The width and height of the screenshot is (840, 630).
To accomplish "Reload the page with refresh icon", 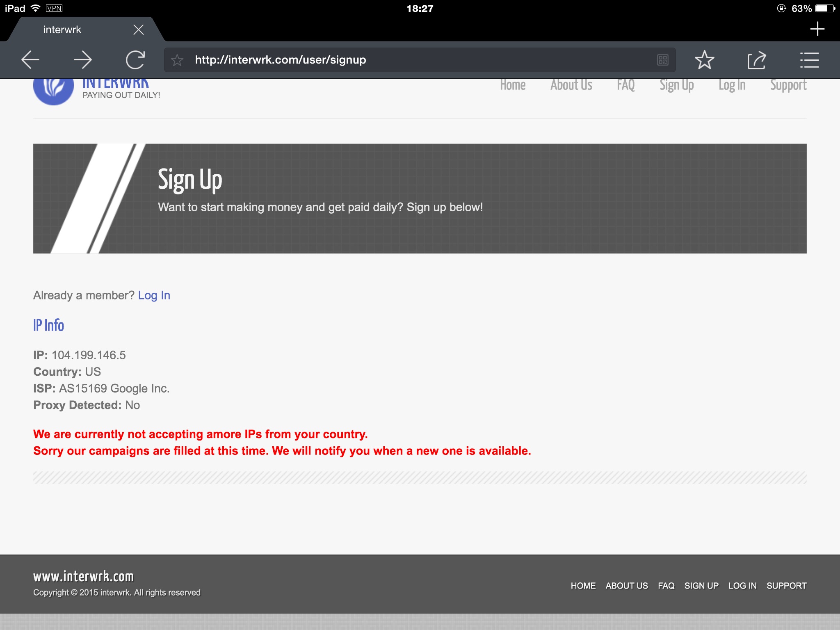I will (135, 60).
